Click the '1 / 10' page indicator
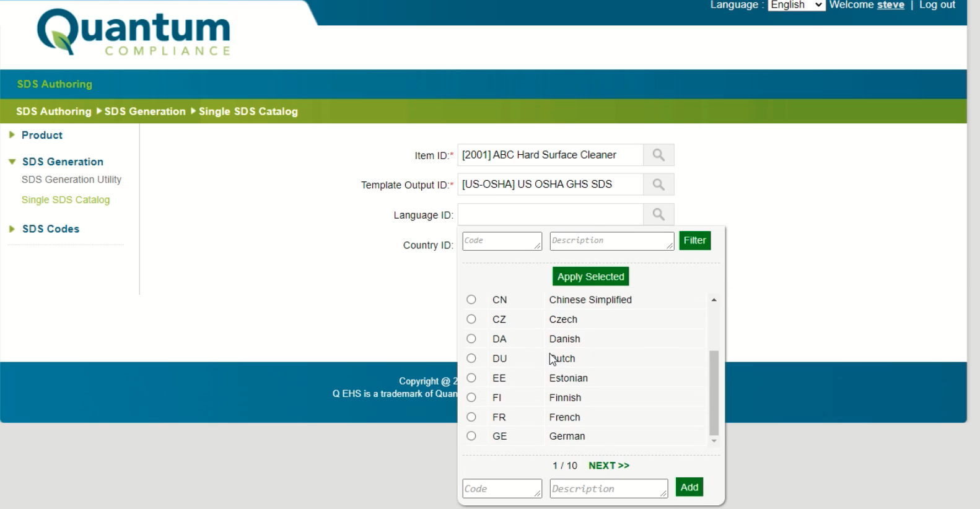 coord(565,466)
